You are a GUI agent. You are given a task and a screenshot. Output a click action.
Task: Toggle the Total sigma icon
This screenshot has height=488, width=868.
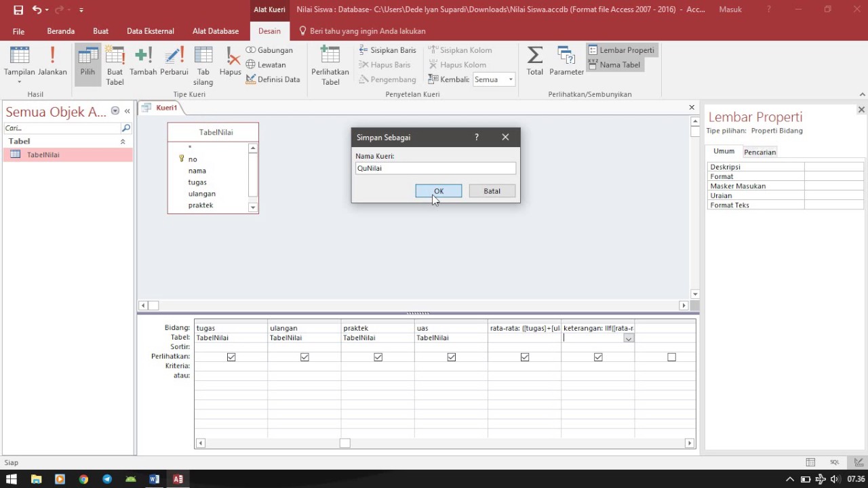[535, 62]
